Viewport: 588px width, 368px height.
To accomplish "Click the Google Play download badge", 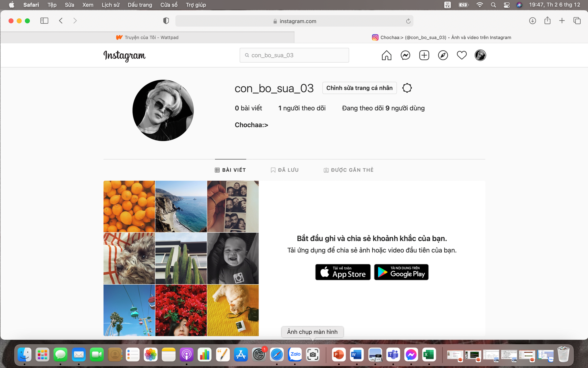I will click(401, 272).
